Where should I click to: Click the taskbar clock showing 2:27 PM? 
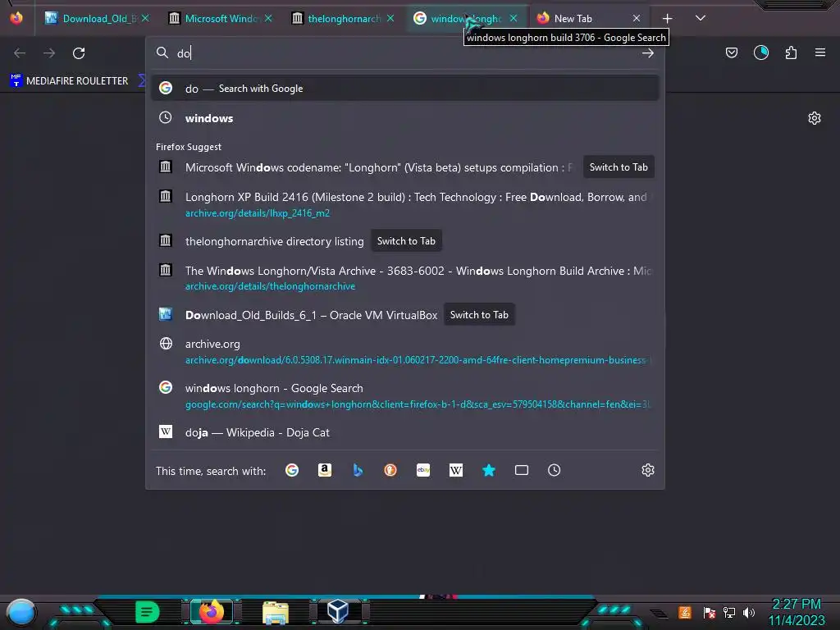(x=797, y=612)
